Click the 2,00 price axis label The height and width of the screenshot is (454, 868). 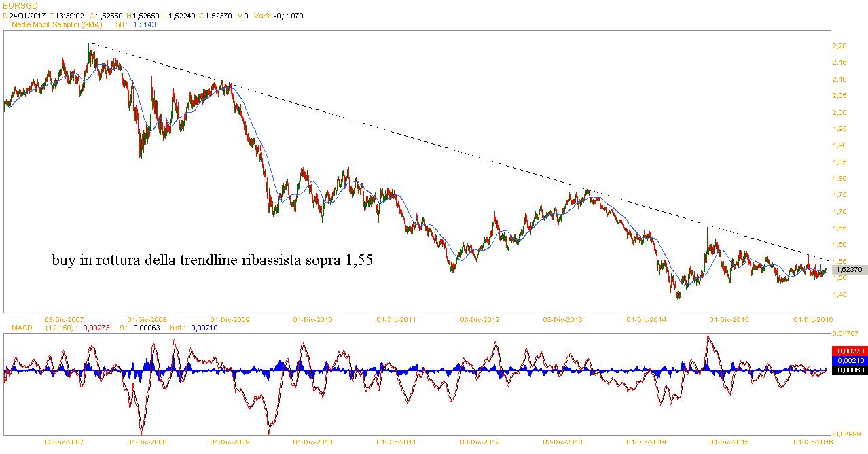[839, 112]
